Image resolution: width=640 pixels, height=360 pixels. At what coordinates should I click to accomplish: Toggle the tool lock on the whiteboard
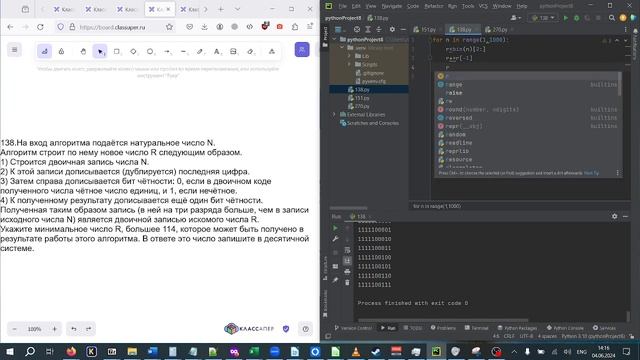[x=61, y=51]
